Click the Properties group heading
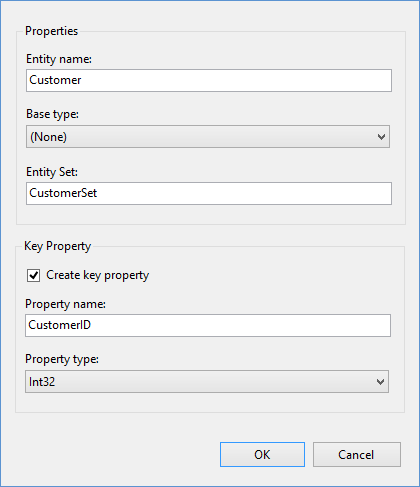420x487 pixels. (51, 31)
